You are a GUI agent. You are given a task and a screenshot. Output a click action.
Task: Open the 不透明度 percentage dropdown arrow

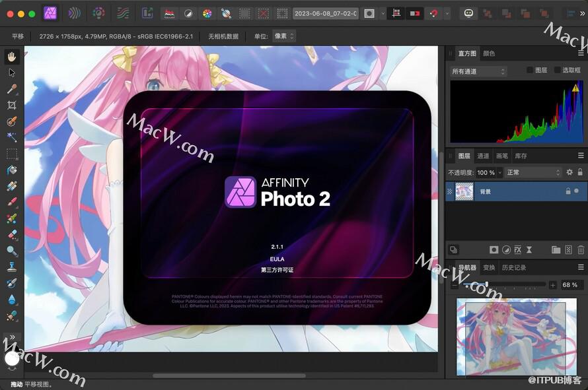pyautogui.click(x=499, y=173)
